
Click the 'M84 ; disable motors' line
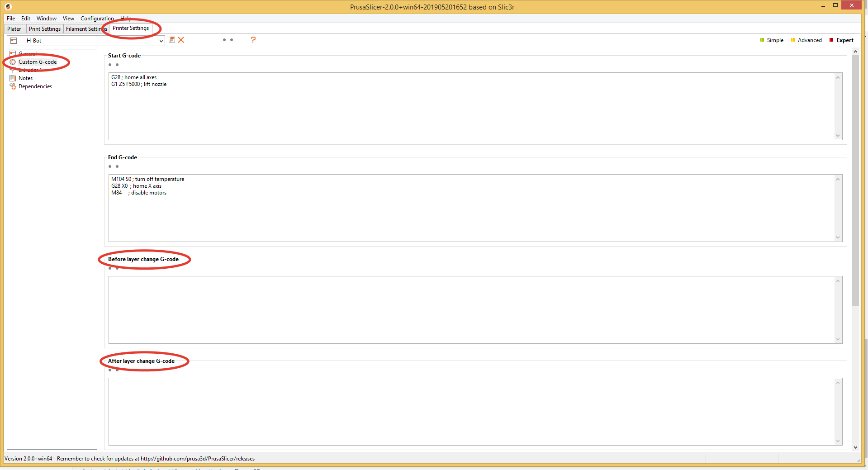[x=139, y=193]
